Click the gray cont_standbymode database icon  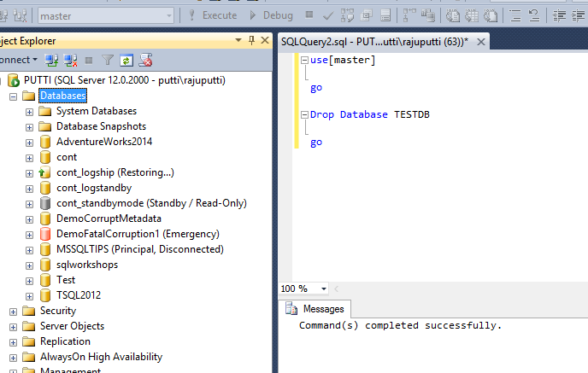click(x=45, y=203)
